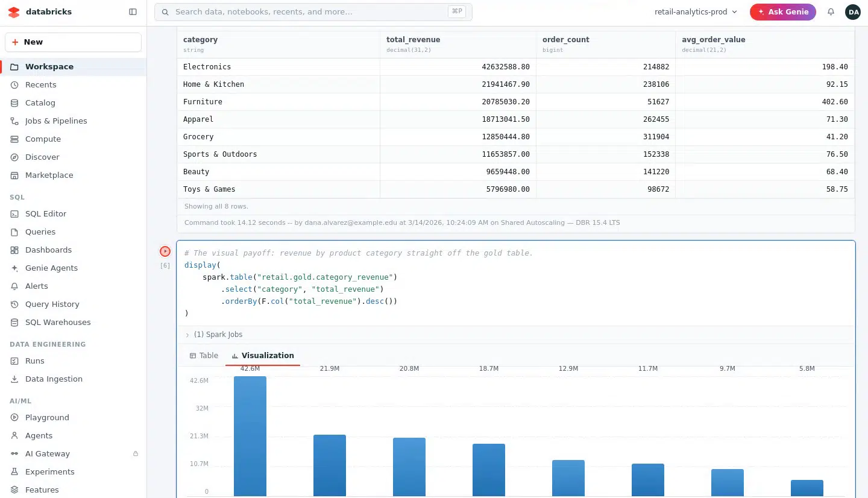Viewport: 868px width, 498px height.
Task: Run cell 6 with the play icon
Action: (x=165, y=251)
